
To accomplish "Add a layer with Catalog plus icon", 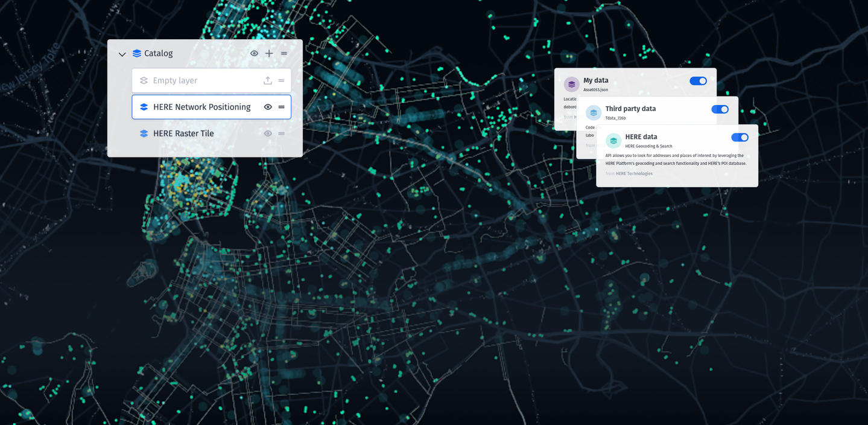I will (x=269, y=54).
